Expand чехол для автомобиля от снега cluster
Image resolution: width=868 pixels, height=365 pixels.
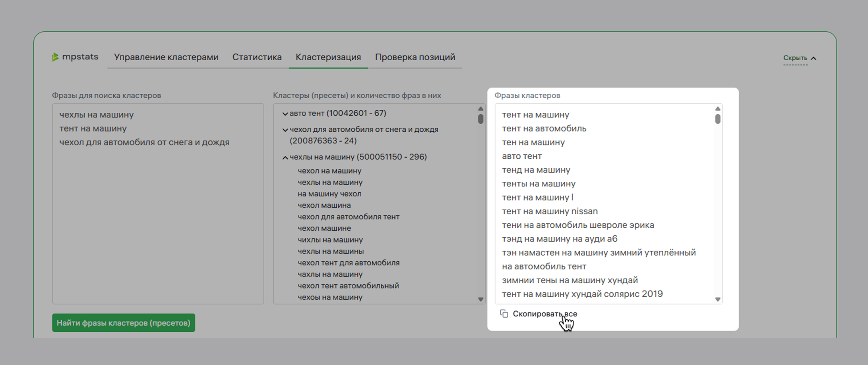tap(285, 130)
